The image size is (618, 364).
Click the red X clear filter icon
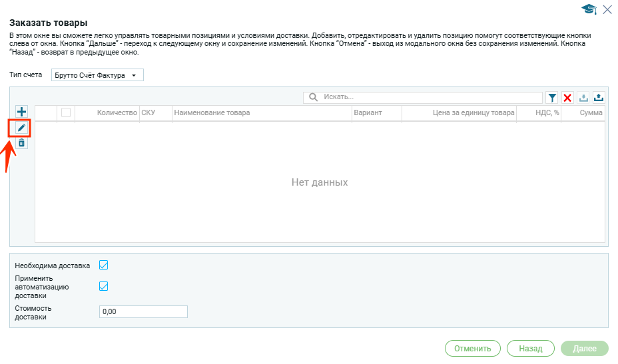tap(567, 98)
